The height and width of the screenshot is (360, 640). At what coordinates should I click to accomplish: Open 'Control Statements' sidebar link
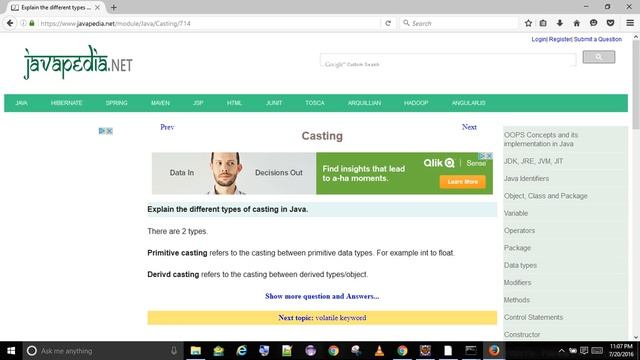click(x=533, y=317)
